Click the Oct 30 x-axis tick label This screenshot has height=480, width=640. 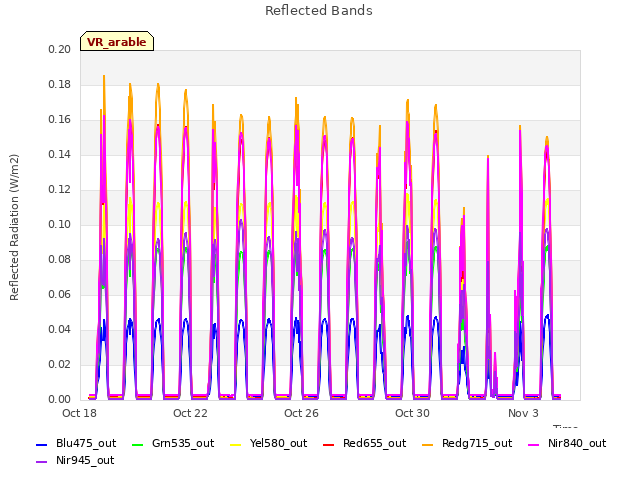[x=412, y=413]
